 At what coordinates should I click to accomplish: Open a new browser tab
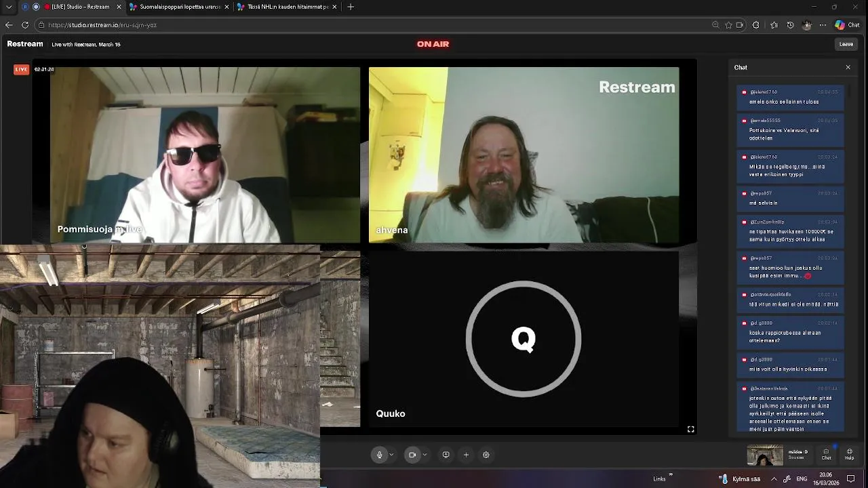point(351,7)
